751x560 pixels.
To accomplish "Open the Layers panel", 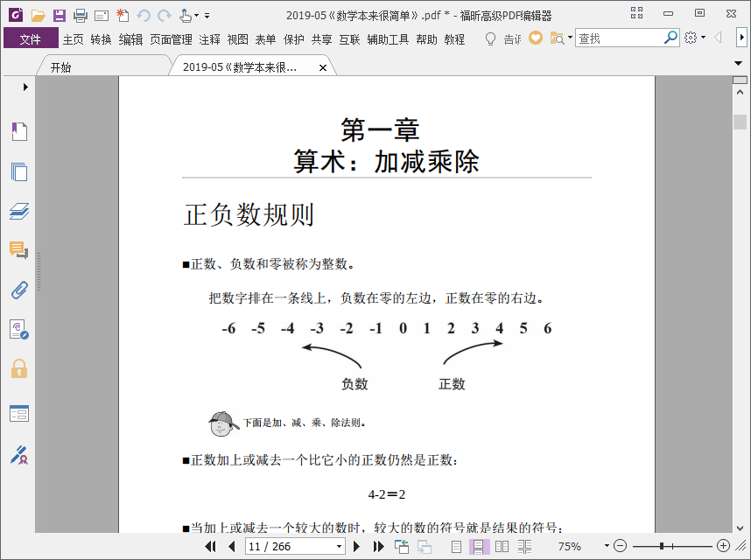I will point(19,211).
